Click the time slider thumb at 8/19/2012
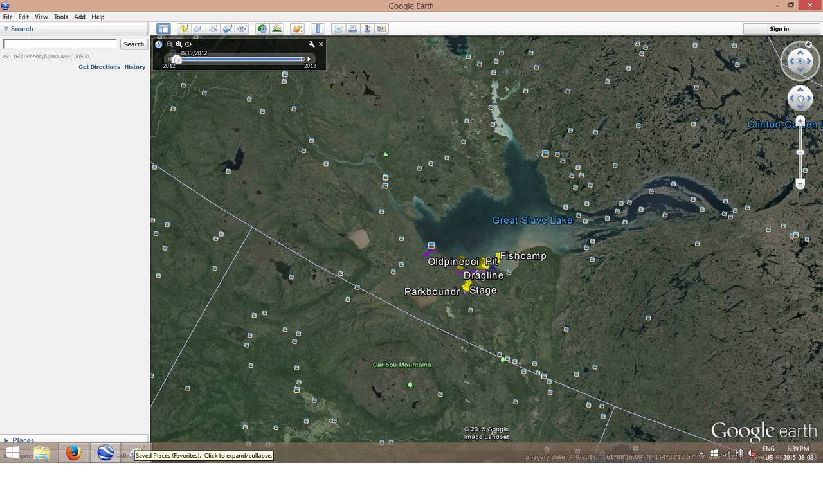 point(177,59)
